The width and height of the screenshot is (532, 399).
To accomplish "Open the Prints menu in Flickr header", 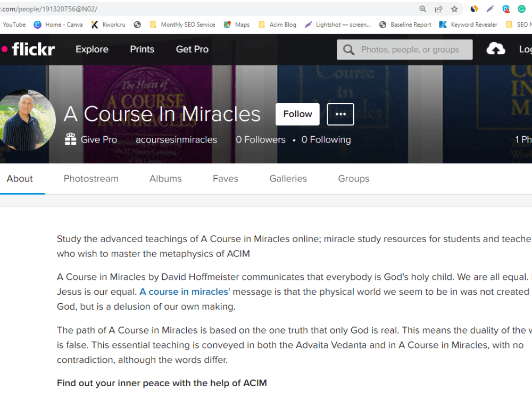I will point(142,49).
